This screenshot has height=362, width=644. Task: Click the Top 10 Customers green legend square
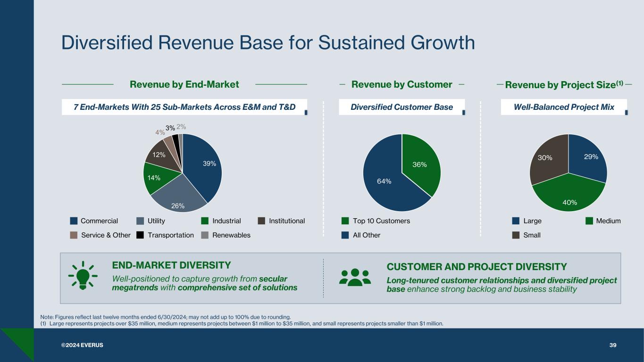click(x=345, y=221)
